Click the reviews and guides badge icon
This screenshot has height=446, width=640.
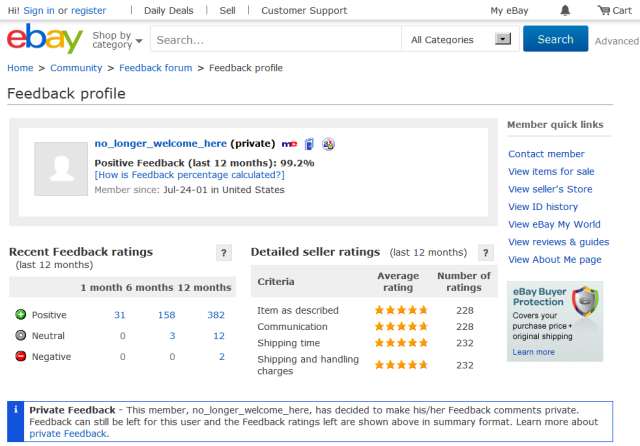tap(327, 144)
